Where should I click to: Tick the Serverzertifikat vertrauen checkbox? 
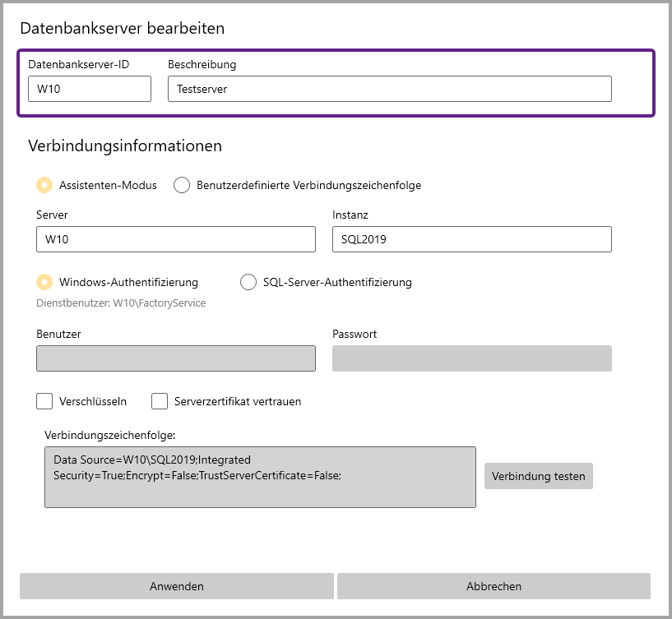tap(160, 401)
